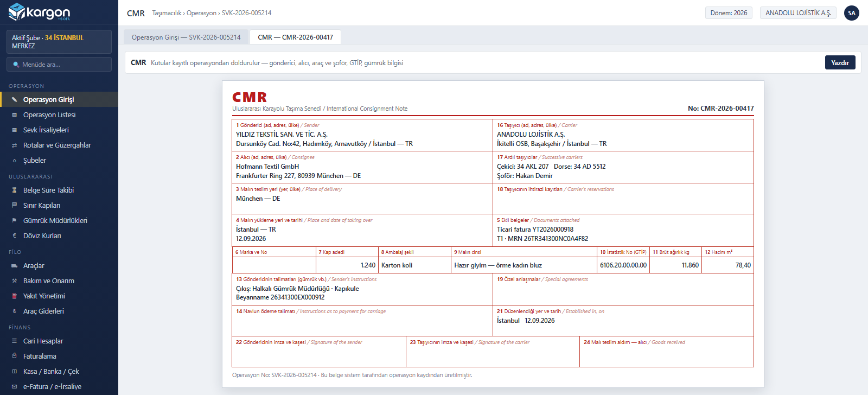Click the Taşımacılık breadcrumb link

(167, 13)
